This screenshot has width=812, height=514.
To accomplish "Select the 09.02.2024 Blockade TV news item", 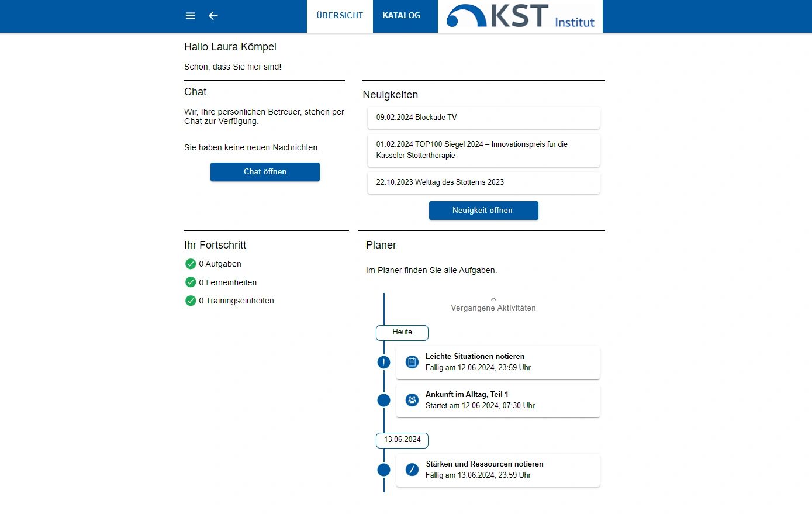I will 483,118.
